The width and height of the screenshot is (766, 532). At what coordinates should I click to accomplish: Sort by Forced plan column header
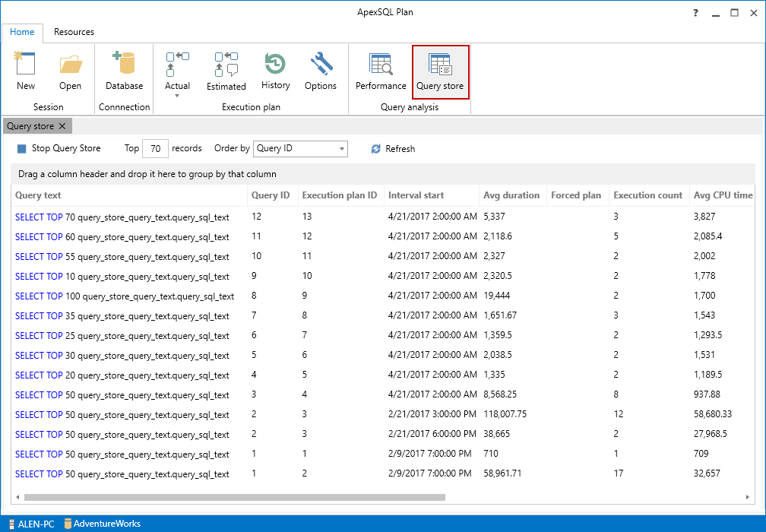pos(576,195)
